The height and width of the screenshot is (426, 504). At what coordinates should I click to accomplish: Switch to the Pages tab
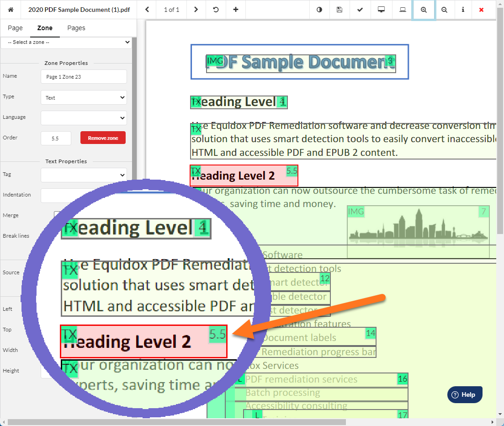coord(76,28)
